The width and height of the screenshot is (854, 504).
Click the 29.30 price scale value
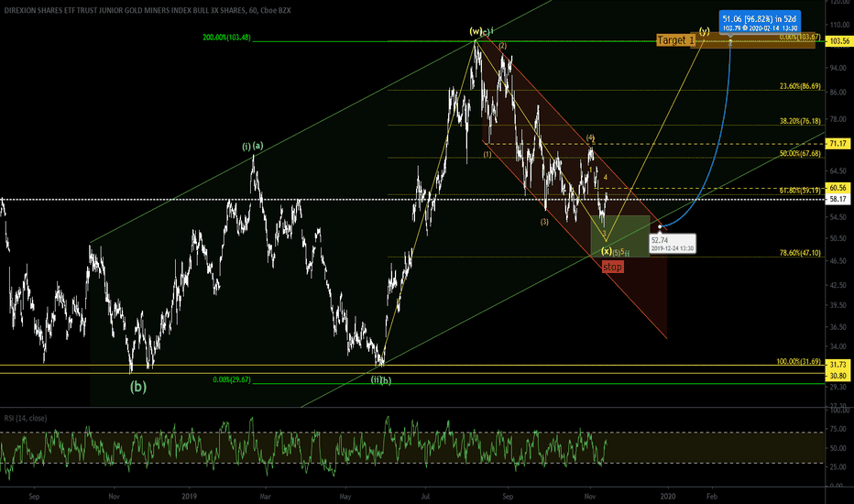pyautogui.click(x=838, y=387)
